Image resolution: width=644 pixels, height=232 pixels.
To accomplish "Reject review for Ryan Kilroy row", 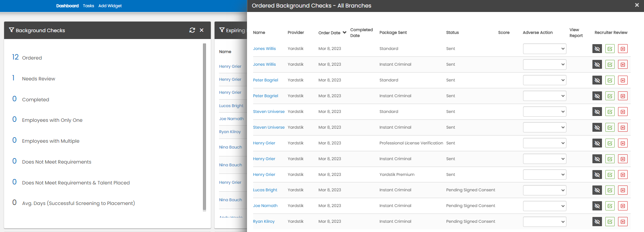I will [x=623, y=222].
